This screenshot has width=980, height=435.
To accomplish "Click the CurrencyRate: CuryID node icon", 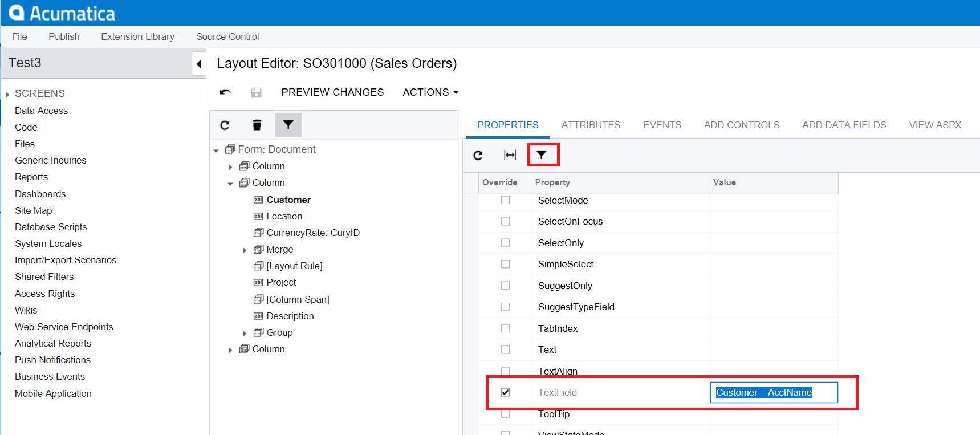I will point(258,233).
